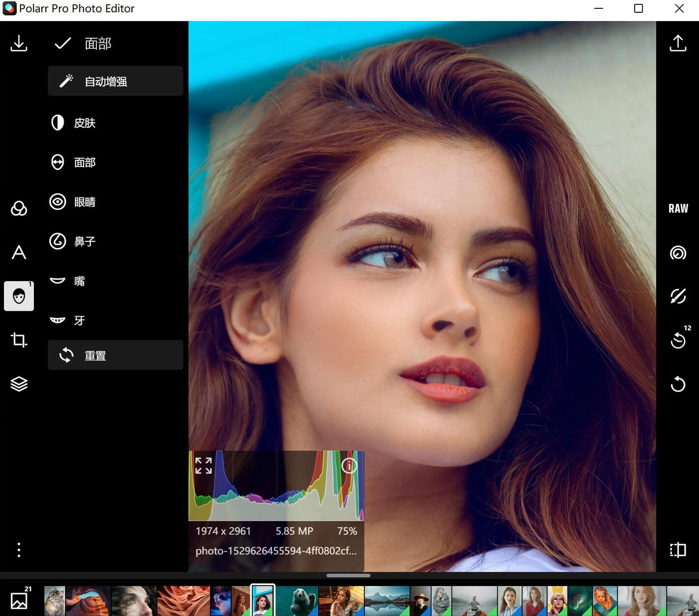Viewport: 699px width, 616px height.
Task: Open the layers stack icon
Action: click(19, 384)
